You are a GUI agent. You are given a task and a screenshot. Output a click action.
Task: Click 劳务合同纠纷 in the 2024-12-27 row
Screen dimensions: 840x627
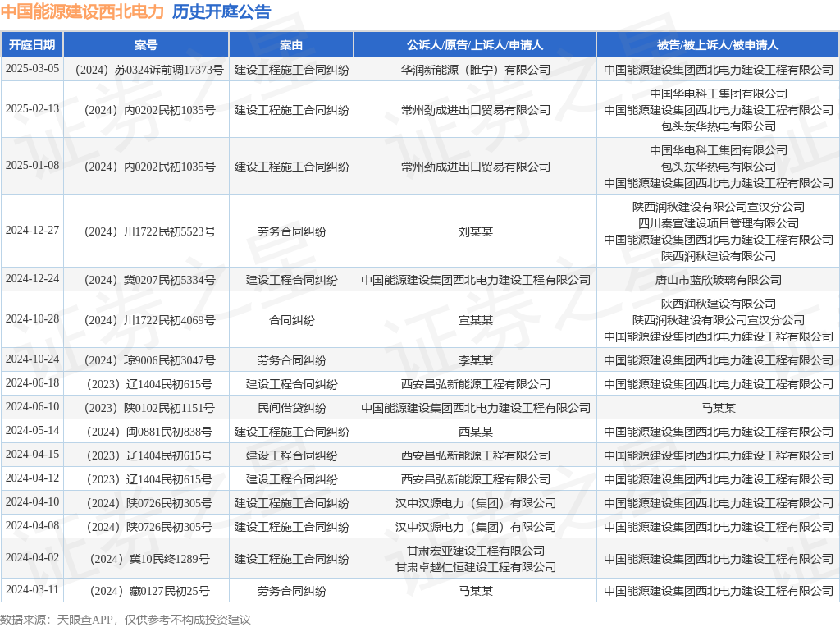pyautogui.click(x=291, y=231)
